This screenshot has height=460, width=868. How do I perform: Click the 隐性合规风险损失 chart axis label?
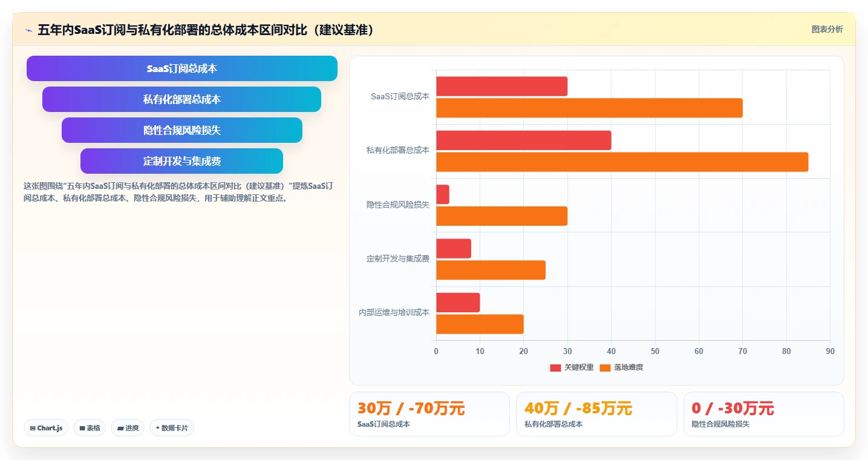[x=397, y=205]
